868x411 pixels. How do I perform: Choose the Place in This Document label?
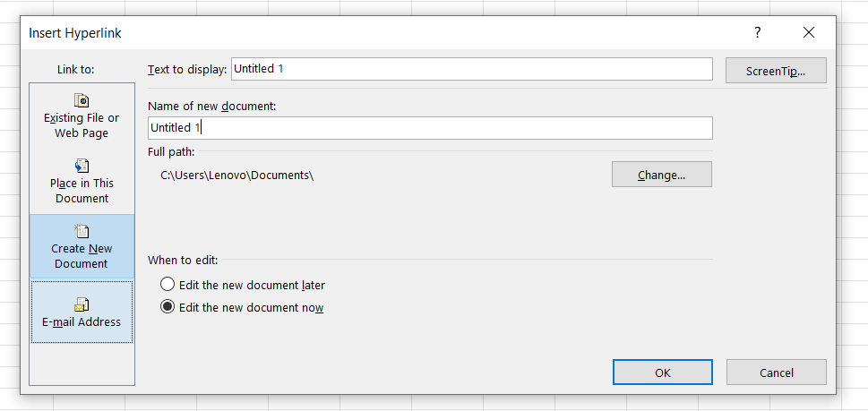82,191
